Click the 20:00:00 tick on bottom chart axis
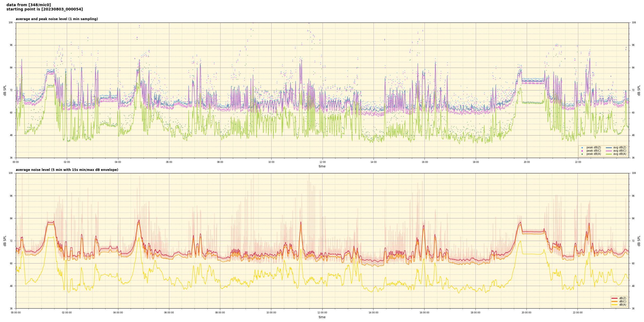This screenshot has width=644, height=322. [x=526, y=313]
